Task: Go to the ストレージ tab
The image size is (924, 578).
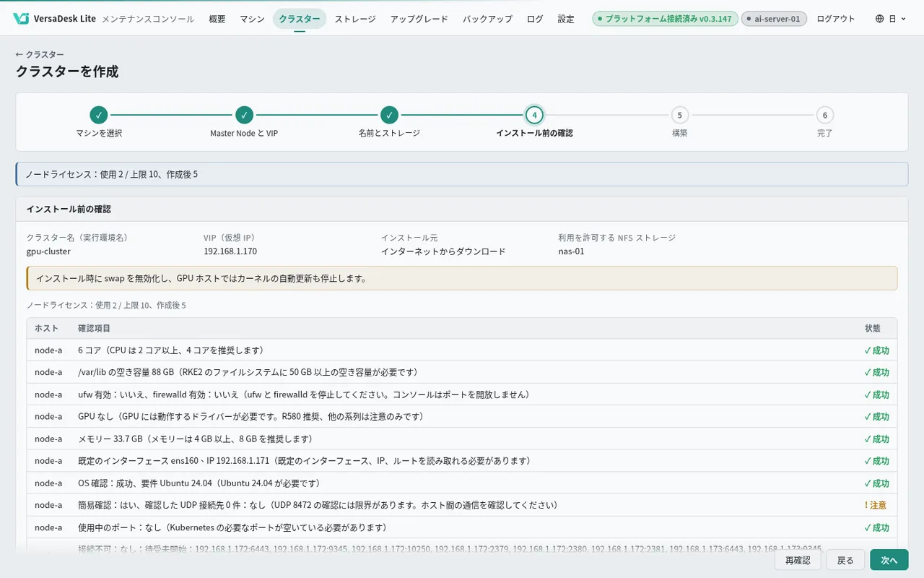Action: tap(355, 19)
